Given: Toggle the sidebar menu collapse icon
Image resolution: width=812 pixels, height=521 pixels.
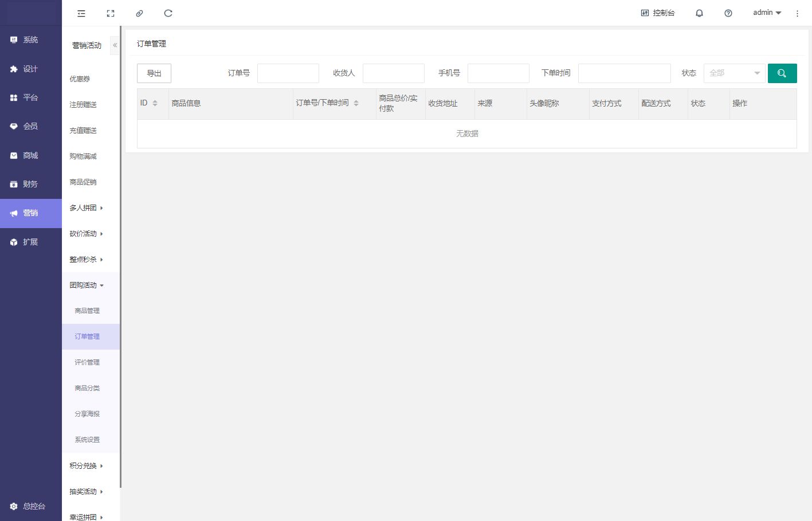Looking at the screenshot, I should point(81,13).
